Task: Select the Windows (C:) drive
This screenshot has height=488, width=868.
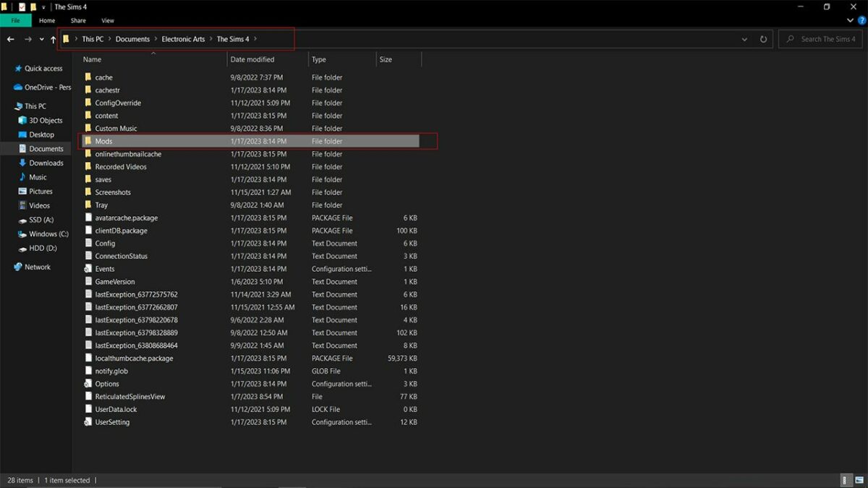Action: pos(48,234)
